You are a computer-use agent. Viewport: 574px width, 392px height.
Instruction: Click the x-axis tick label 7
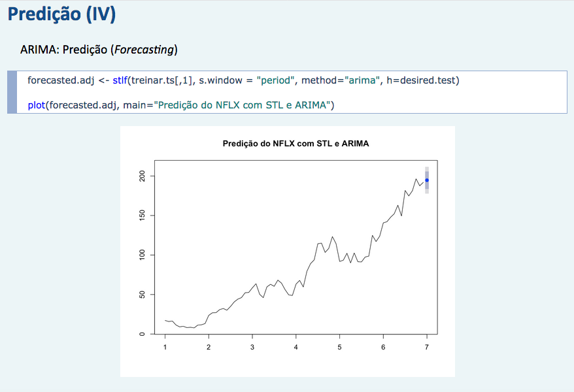point(427,347)
